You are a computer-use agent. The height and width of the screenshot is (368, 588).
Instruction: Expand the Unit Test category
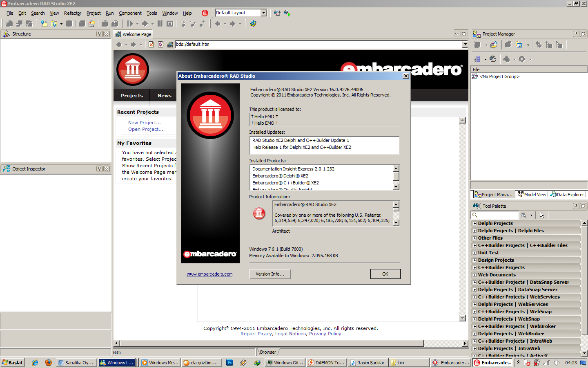click(x=474, y=253)
